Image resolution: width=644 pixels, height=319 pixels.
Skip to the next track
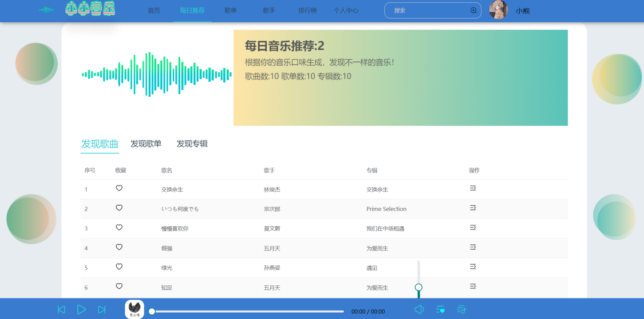pos(102,310)
